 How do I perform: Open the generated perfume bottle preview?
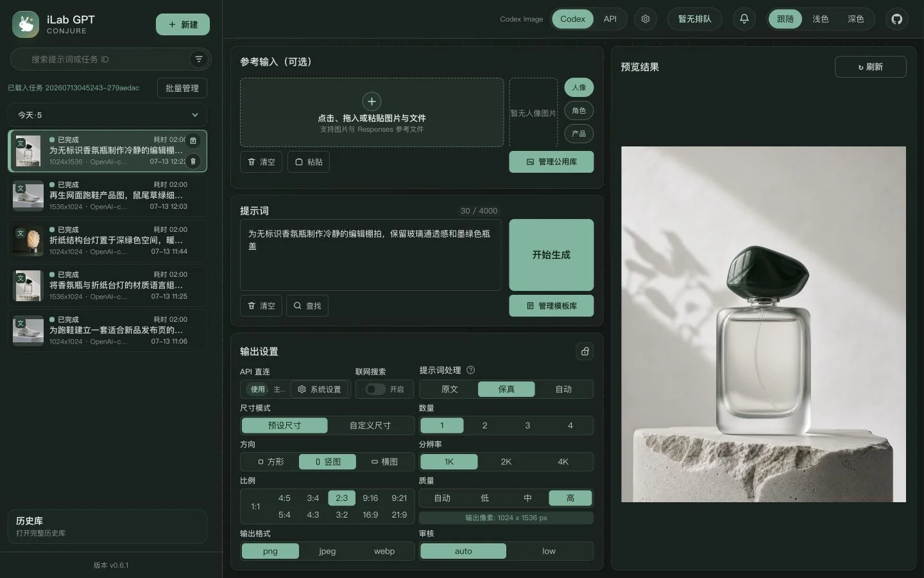click(x=764, y=324)
